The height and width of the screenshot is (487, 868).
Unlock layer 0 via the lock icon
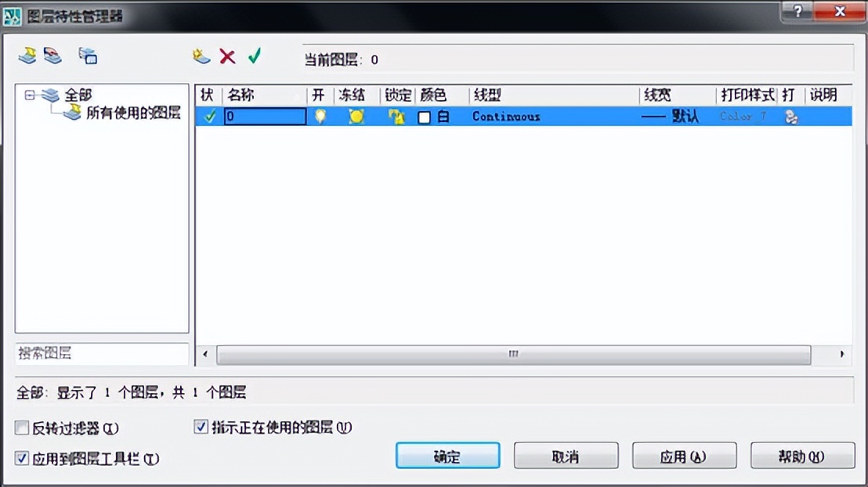pos(396,116)
